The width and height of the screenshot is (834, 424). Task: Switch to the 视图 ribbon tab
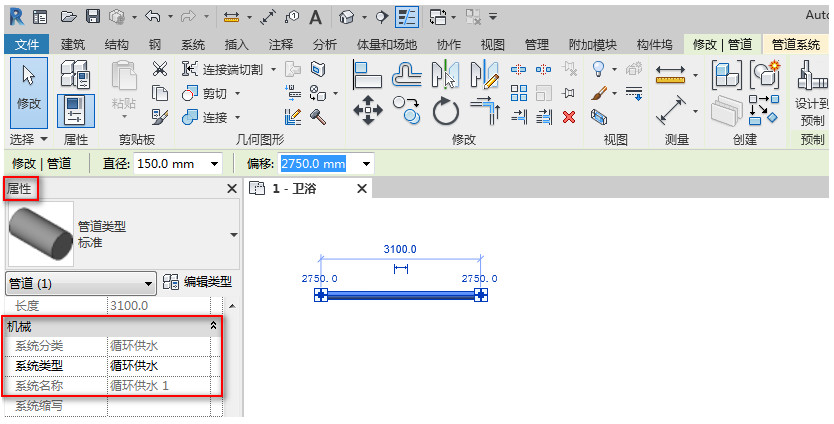coord(493,45)
